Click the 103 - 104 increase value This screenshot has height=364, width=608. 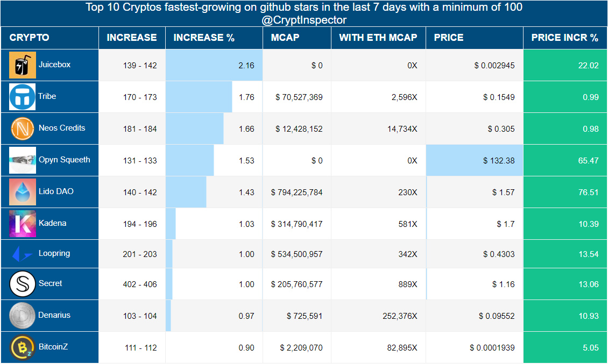coord(139,316)
